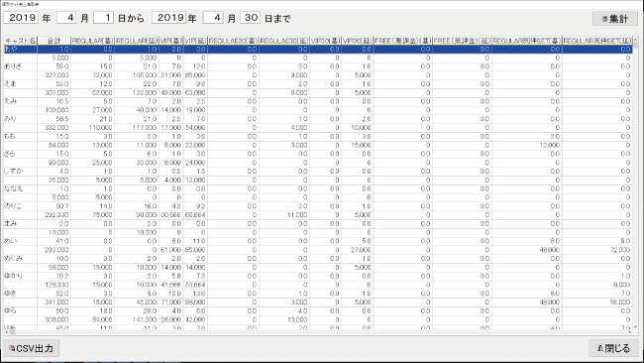
Task: Click the キャスト名 column header
Action: 20,41
